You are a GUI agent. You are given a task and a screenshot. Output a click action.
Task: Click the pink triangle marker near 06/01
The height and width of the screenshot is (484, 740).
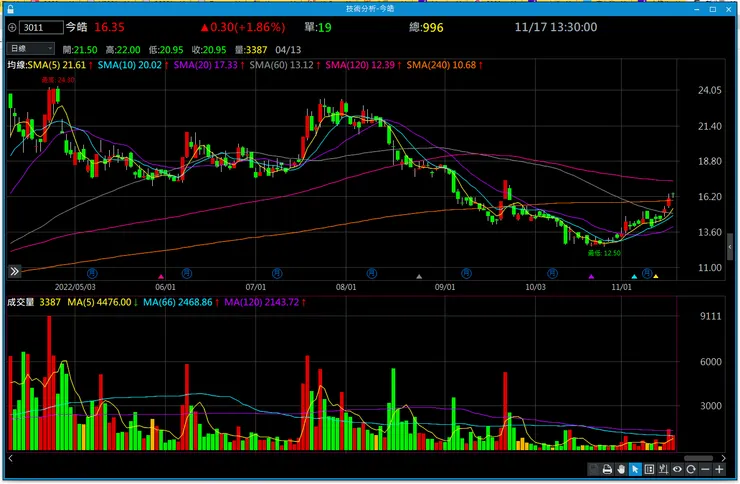point(161,276)
